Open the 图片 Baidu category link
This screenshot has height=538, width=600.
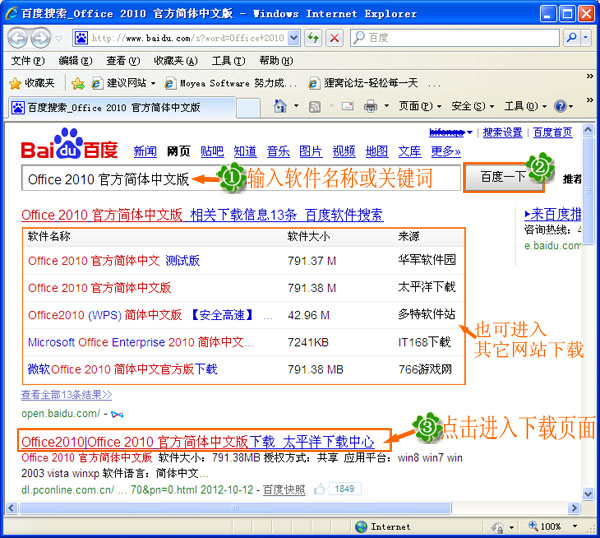pyautogui.click(x=311, y=152)
